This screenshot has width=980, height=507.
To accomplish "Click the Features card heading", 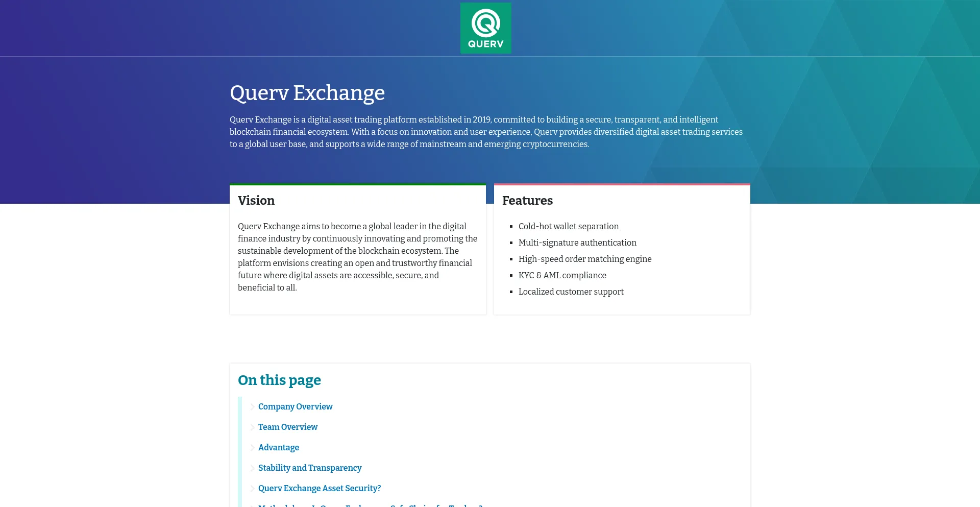I will (527, 201).
